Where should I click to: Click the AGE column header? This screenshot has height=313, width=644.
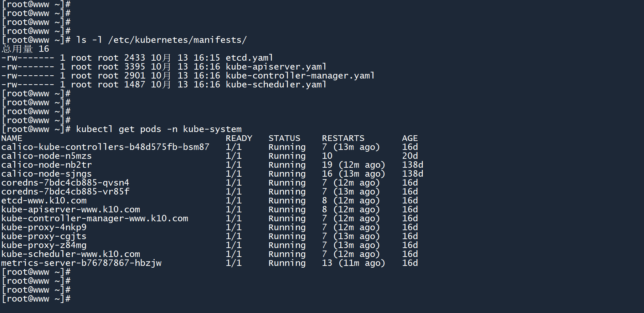409,138
